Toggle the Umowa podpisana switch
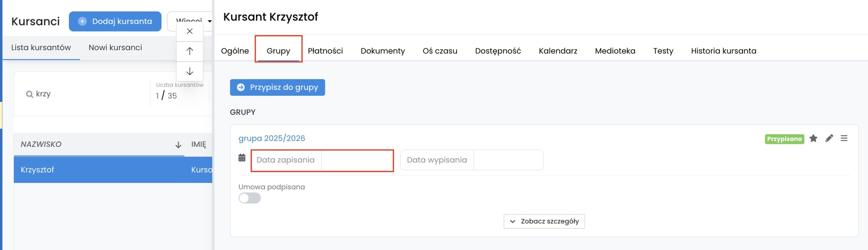868x250 pixels. (250, 198)
